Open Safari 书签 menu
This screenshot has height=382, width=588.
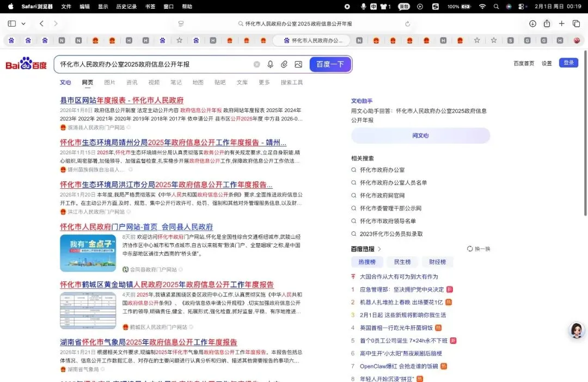click(150, 7)
